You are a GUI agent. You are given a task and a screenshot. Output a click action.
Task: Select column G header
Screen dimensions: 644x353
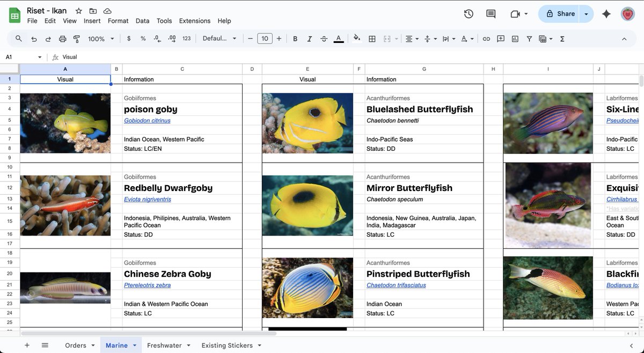[x=424, y=69]
